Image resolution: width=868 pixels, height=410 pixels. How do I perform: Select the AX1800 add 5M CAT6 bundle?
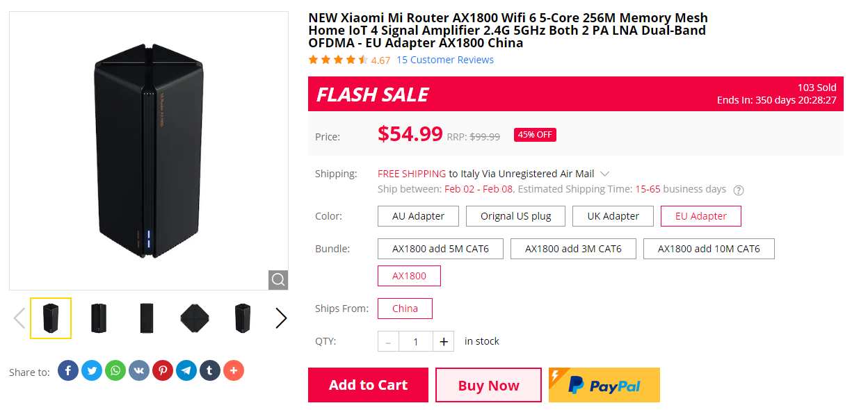(x=440, y=248)
